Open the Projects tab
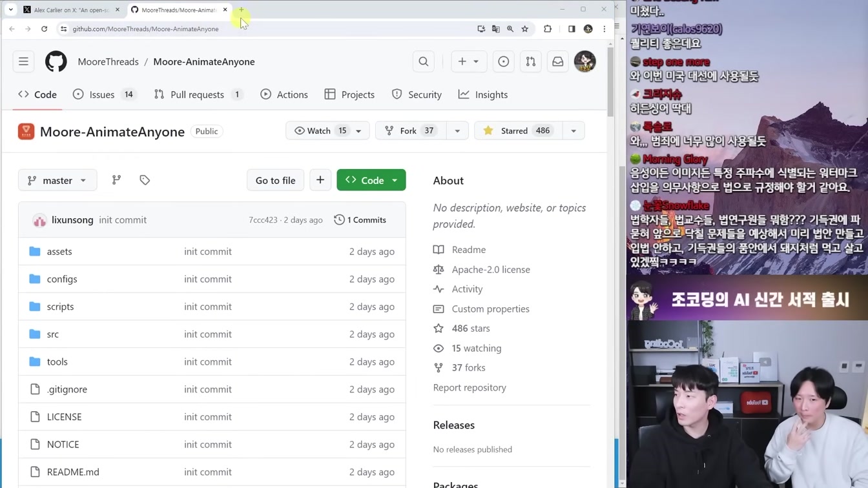This screenshot has width=868, height=488. tap(349, 95)
